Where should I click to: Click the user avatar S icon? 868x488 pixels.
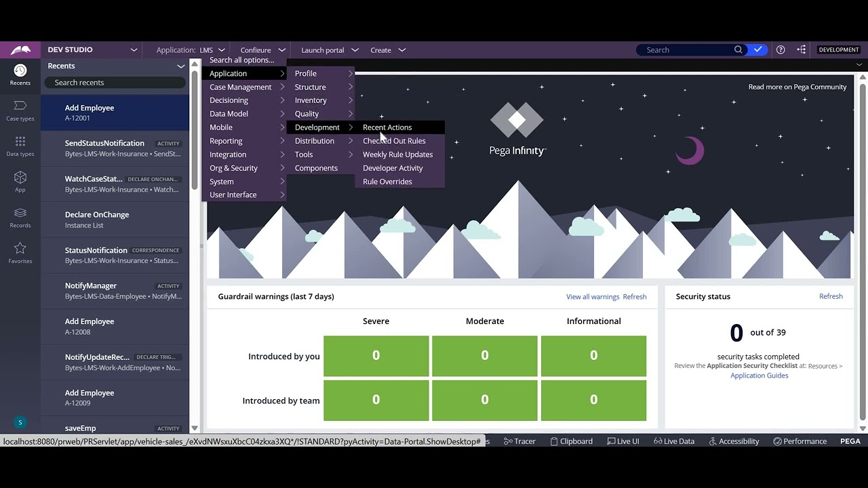[x=20, y=422]
